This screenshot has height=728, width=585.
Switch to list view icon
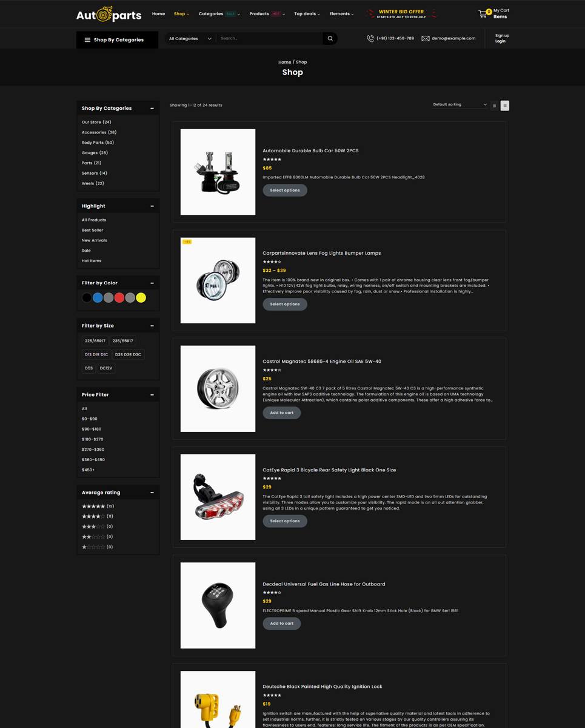(505, 106)
